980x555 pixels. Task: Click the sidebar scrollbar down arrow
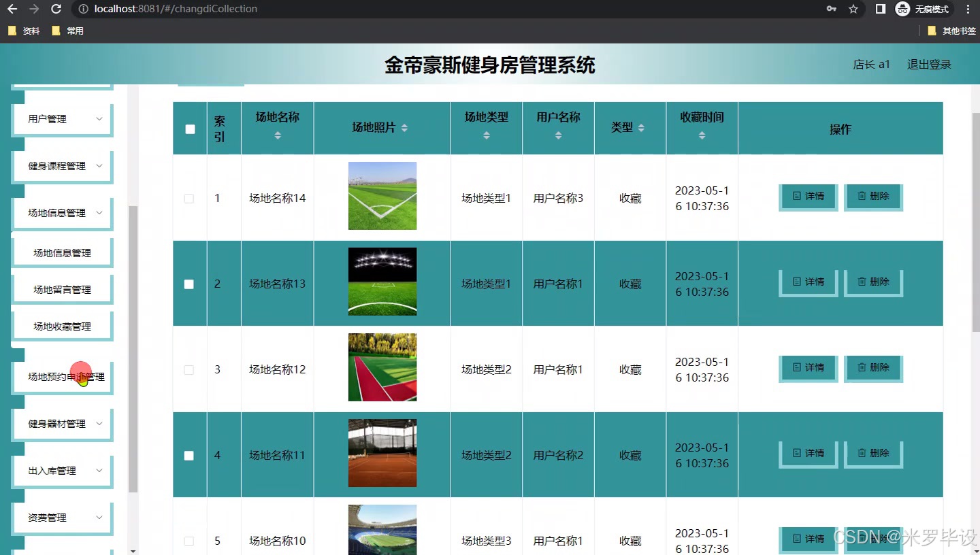pyautogui.click(x=133, y=551)
